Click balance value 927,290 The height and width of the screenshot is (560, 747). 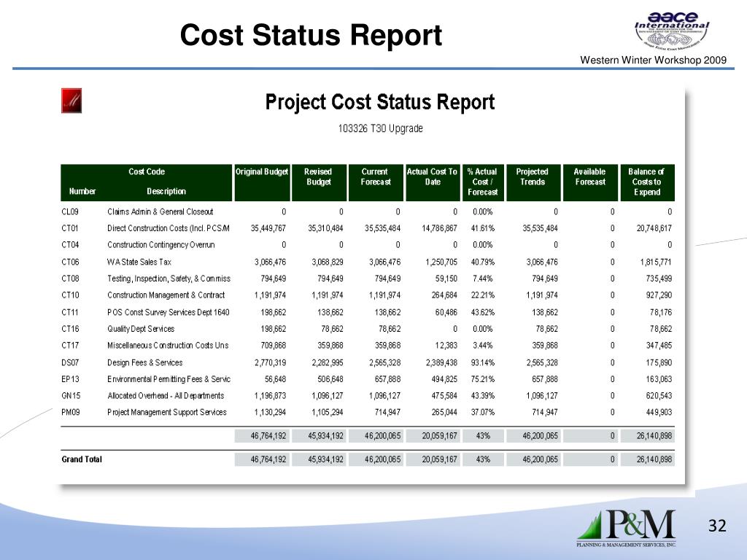pyautogui.click(x=659, y=295)
